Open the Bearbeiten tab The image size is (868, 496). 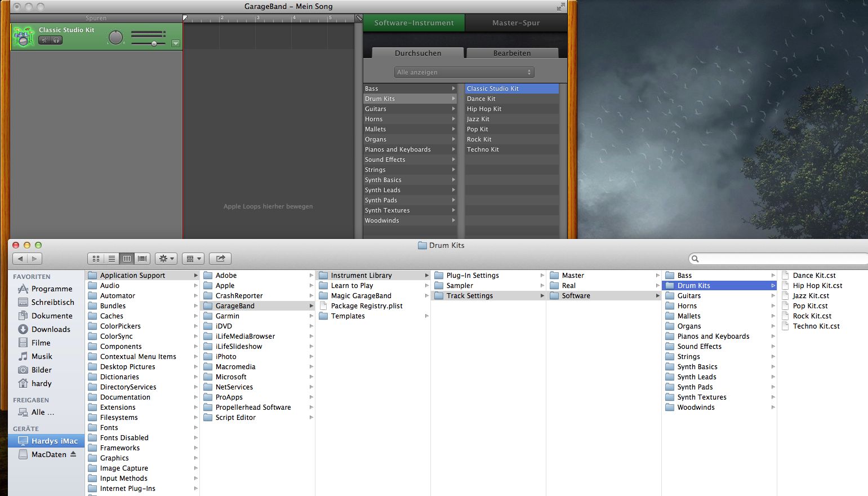[512, 53]
